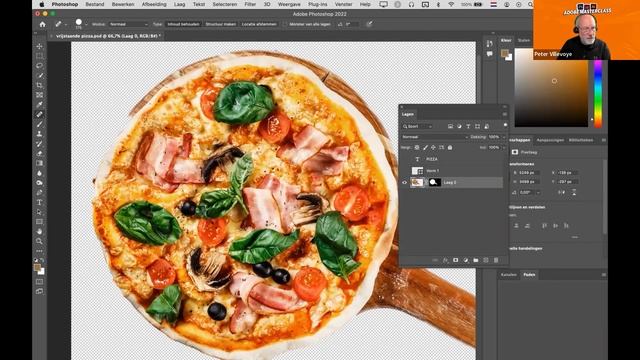The width and height of the screenshot is (640, 360).
Task: Add a layer mask in Layers panel
Action: tap(456, 260)
